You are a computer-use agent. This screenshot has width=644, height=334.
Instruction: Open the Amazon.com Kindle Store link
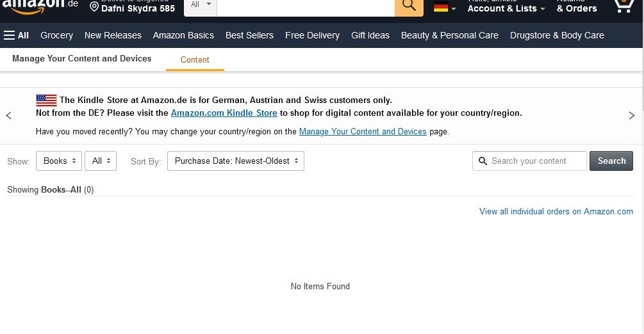pyautogui.click(x=224, y=113)
